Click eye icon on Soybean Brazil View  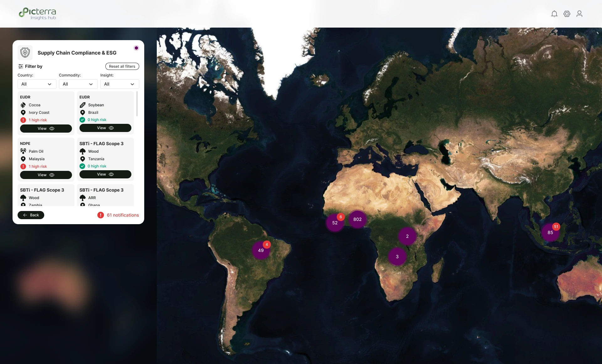(111, 128)
